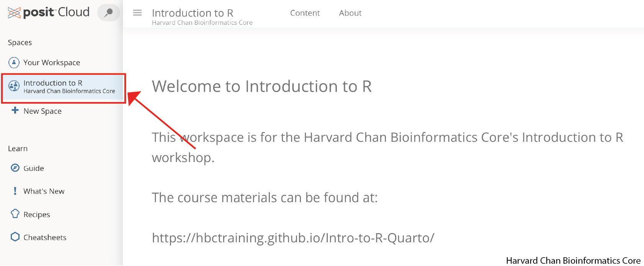The width and height of the screenshot is (644, 266).
Task: Create a New Space
Action: tap(42, 111)
